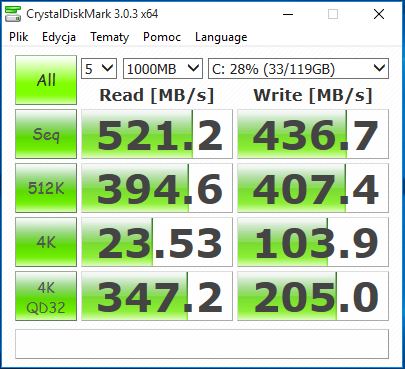Screen dimensions: 405x369
Task: Open the Plik menu
Action: tap(19, 37)
